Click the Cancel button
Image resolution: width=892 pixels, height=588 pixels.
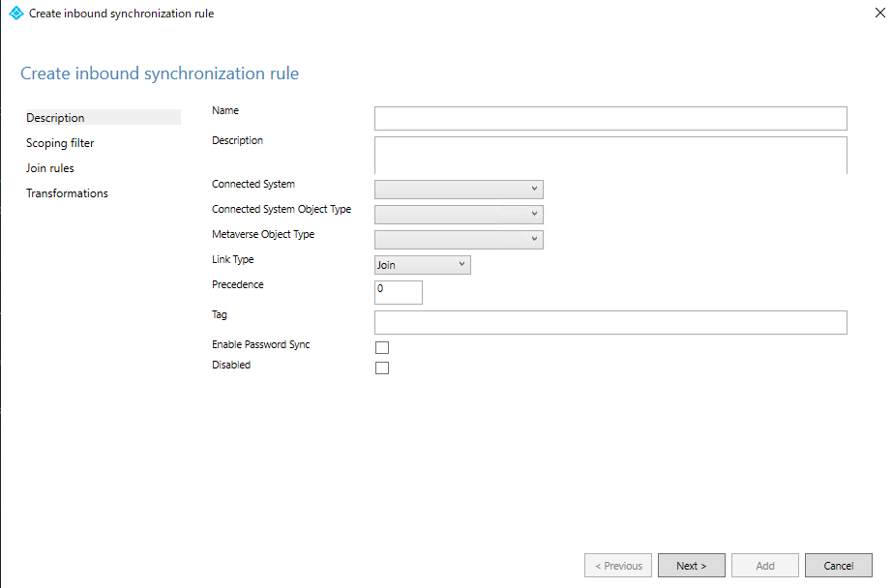pyautogui.click(x=838, y=566)
